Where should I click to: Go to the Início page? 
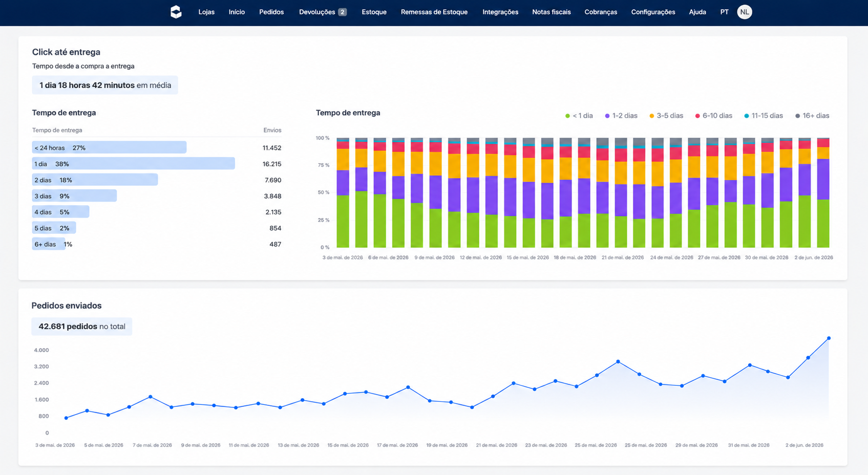coord(237,12)
